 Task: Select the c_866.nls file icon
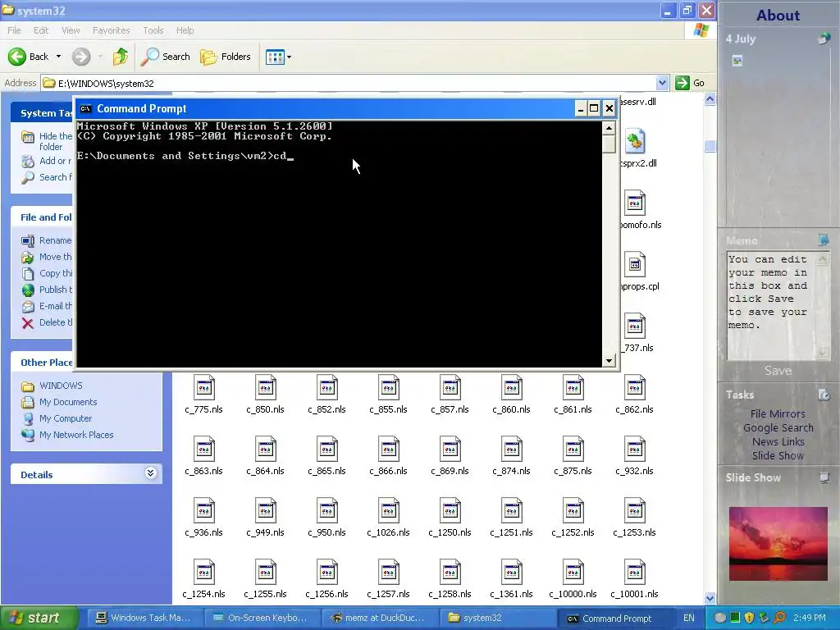389,449
